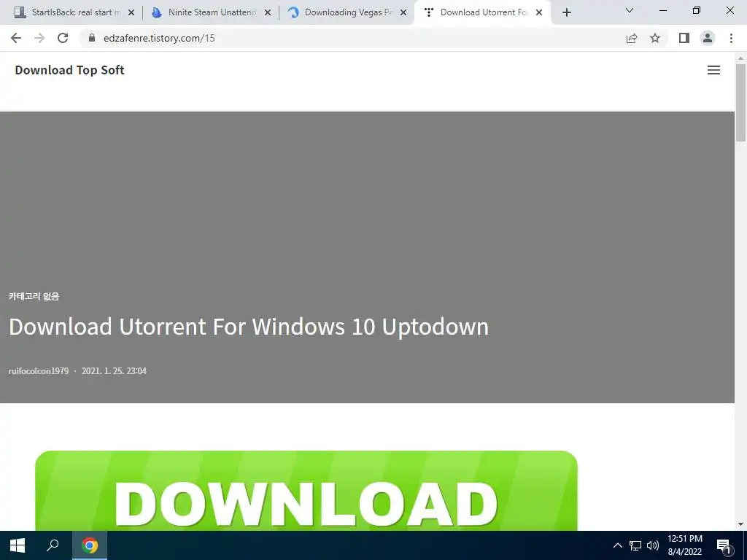Share this page using the share icon
747x560 pixels.
pos(632,38)
